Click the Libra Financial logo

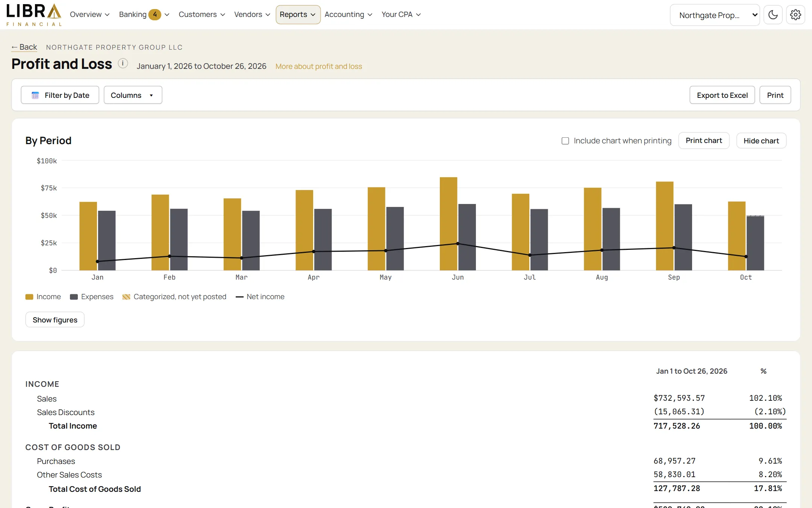coord(34,15)
